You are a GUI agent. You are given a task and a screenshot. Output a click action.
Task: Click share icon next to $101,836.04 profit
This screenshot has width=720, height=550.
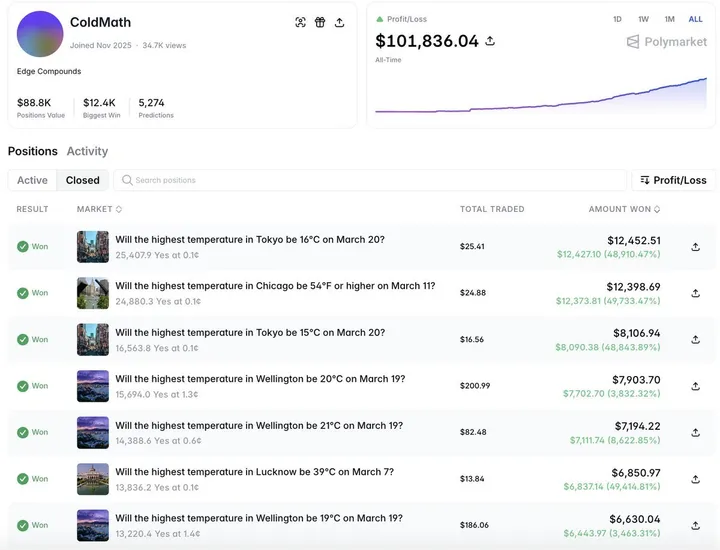coord(490,41)
